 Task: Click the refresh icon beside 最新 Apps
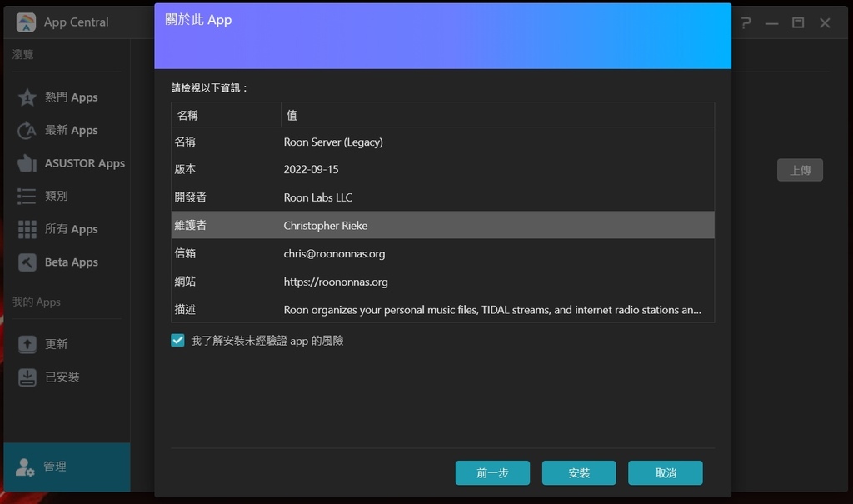coord(27,131)
